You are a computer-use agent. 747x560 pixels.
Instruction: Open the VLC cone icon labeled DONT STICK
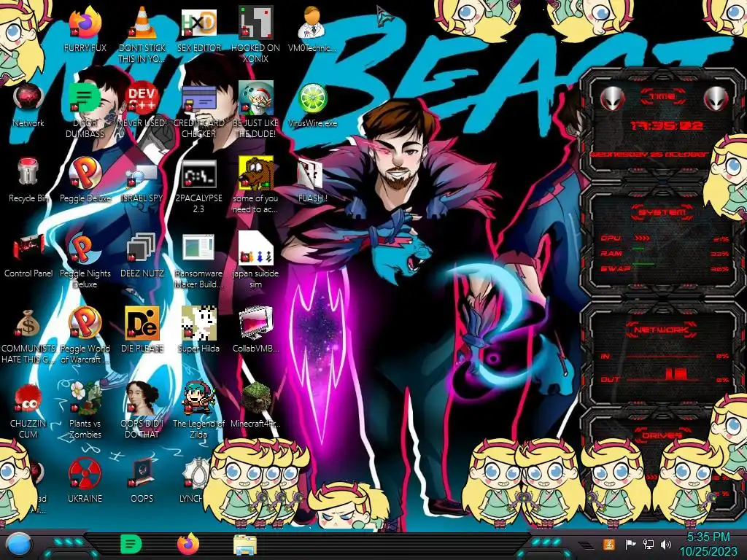(142, 23)
